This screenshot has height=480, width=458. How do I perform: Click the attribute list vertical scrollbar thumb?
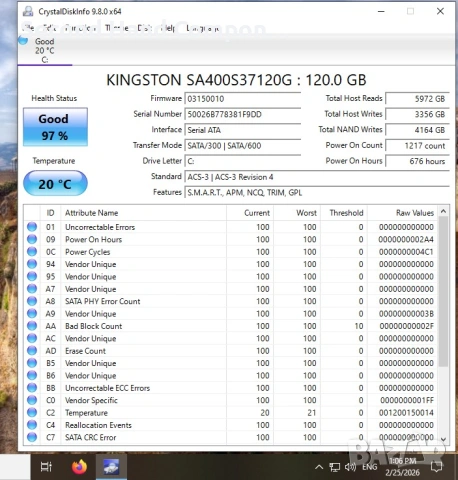coord(443,291)
